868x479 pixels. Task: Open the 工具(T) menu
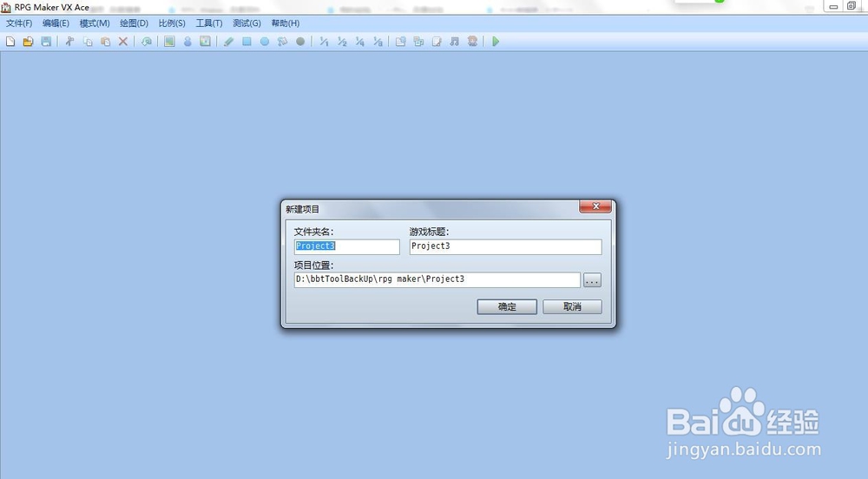pyautogui.click(x=208, y=23)
